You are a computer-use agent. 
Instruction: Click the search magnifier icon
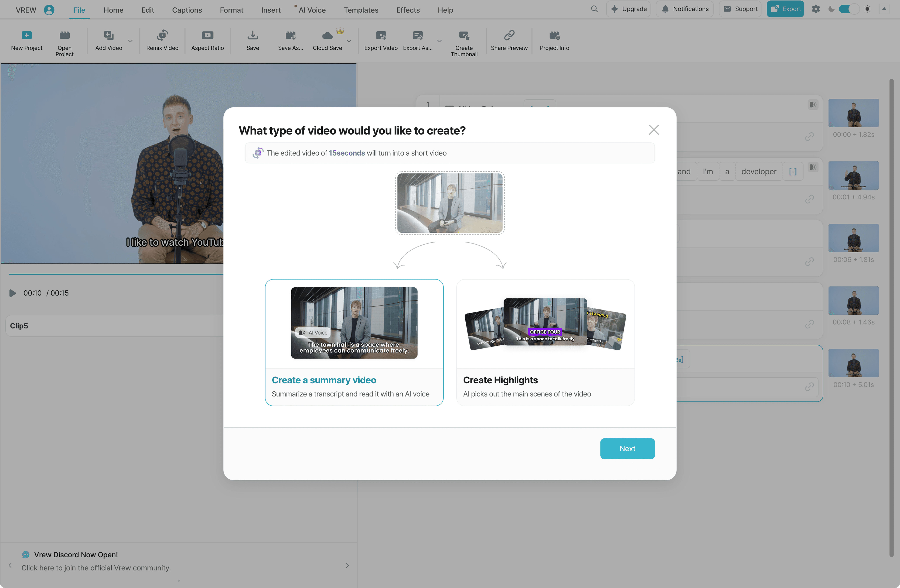tap(594, 9)
